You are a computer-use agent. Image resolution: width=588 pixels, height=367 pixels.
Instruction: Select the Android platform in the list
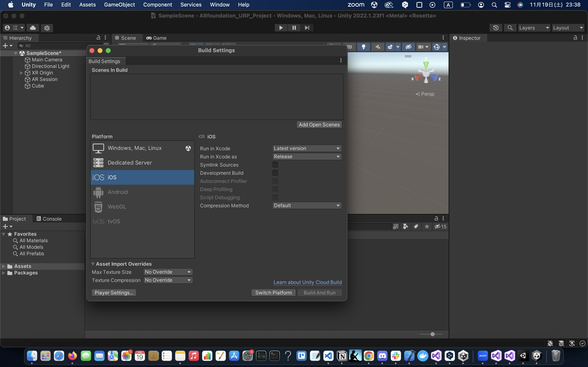(x=118, y=192)
